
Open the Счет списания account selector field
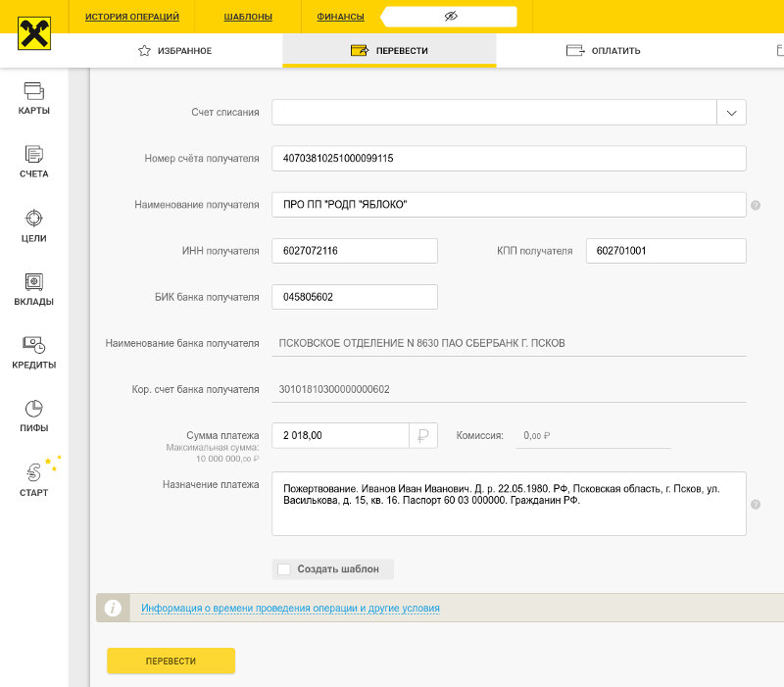(x=509, y=113)
